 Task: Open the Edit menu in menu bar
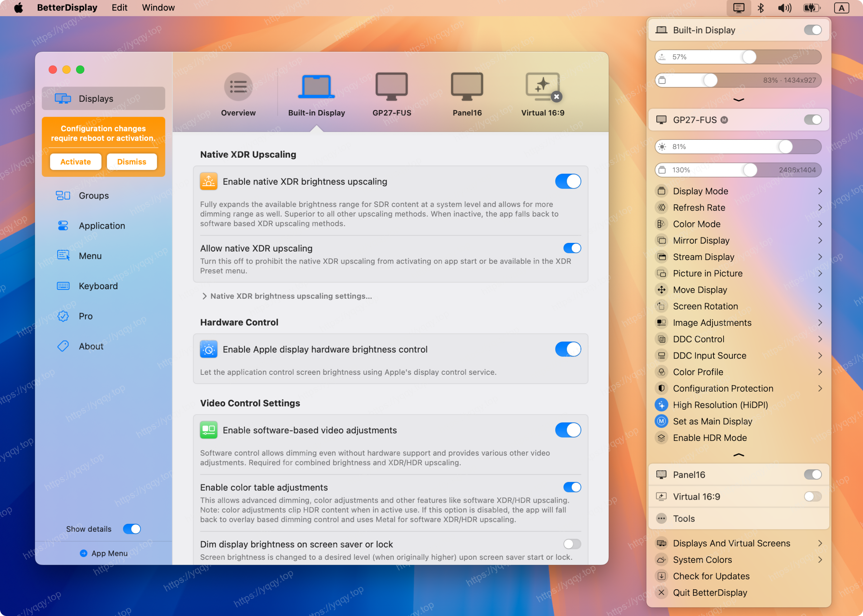pos(119,8)
